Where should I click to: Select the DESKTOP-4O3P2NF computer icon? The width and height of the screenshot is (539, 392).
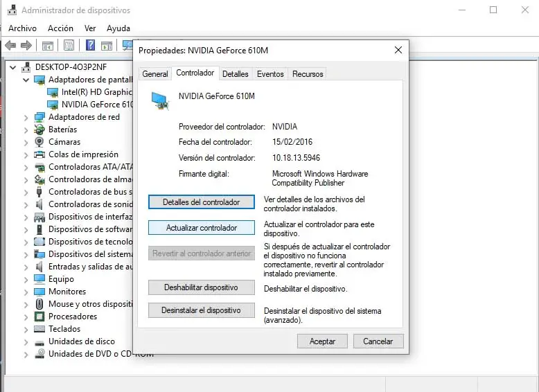point(26,67)
